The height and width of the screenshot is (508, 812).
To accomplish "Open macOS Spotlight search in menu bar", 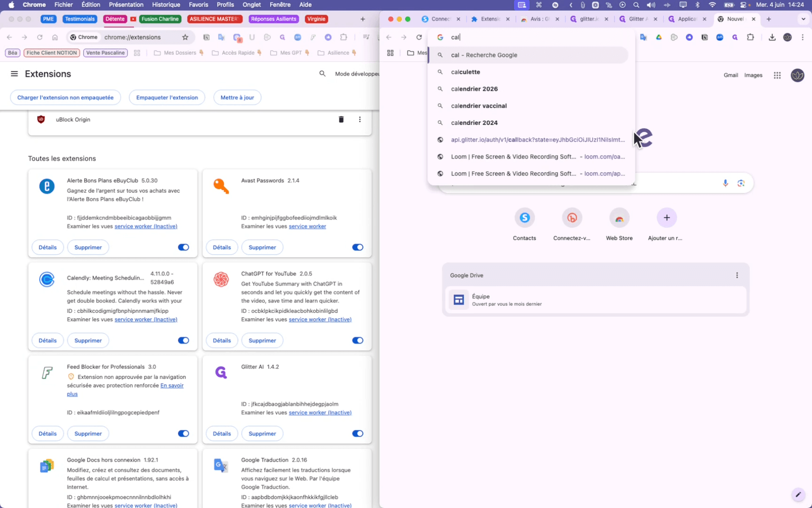I will (x=636, y=5).
